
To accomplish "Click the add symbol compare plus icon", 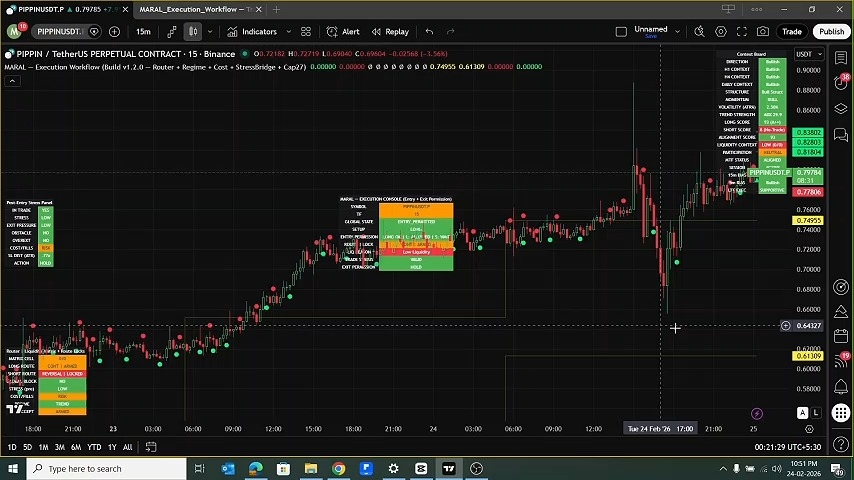I will tap(114, 32).
